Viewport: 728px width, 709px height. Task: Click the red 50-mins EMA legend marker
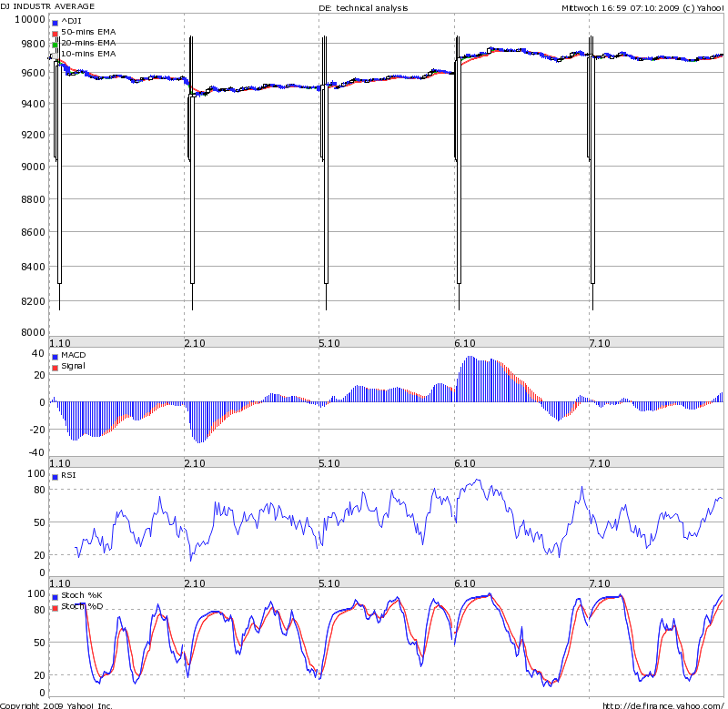coord(56,33)
